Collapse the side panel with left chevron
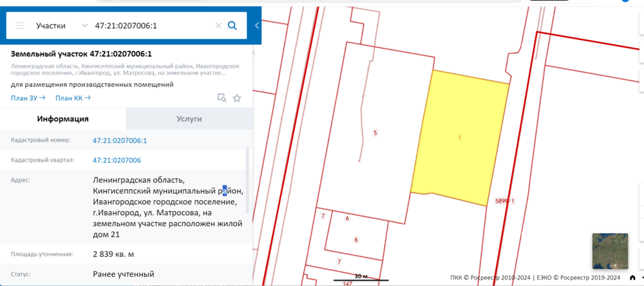This screenshot has width=644, height=286. coord(257,26)
